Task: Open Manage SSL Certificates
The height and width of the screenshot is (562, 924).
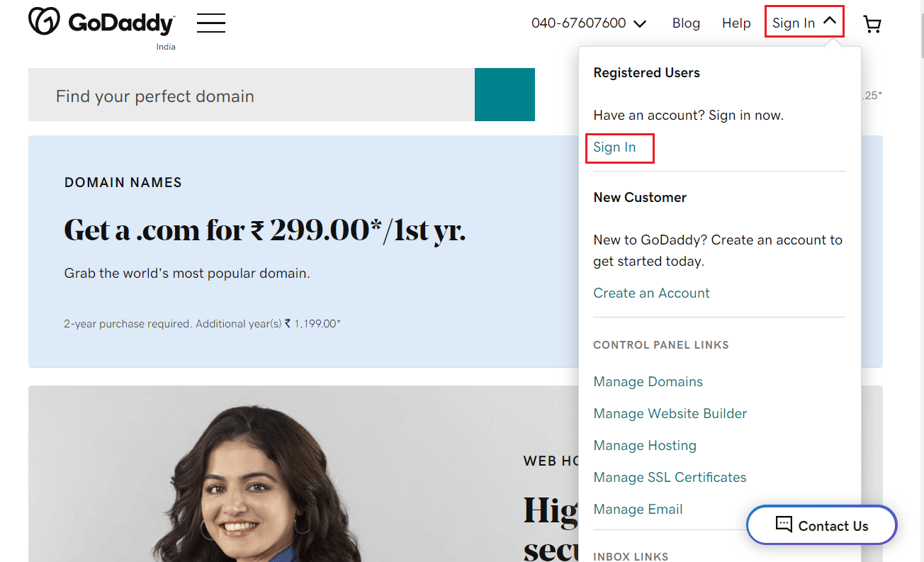Action: [670, 477]
